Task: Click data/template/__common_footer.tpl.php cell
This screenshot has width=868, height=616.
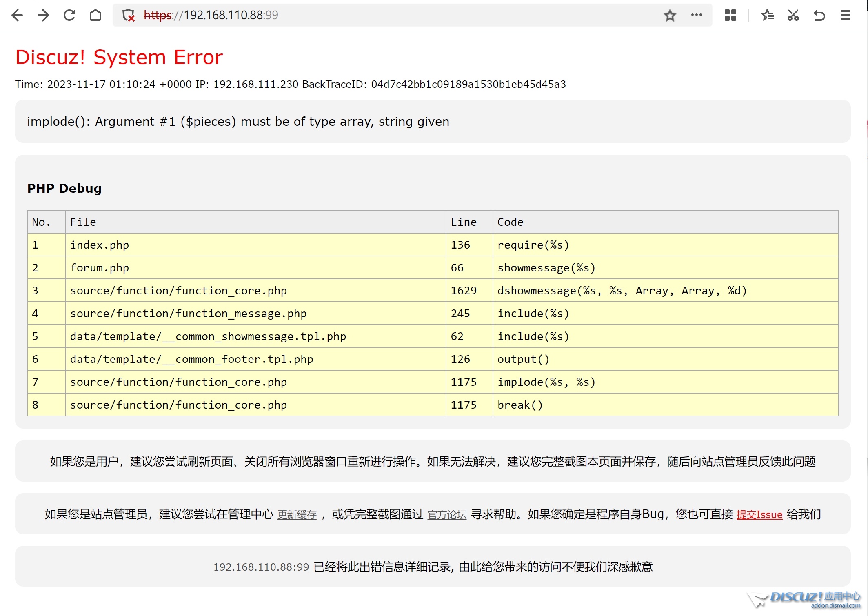Action: tap(255, 359)
